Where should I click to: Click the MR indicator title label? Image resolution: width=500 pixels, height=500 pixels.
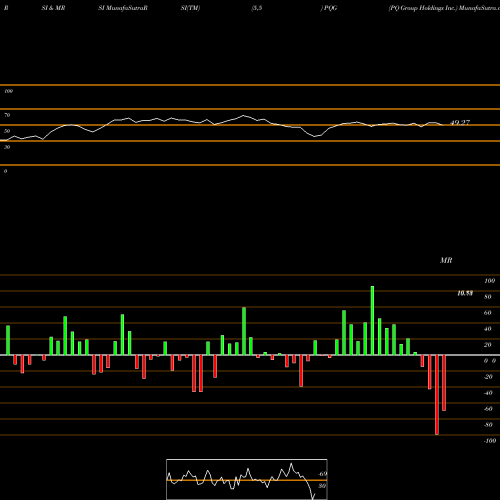pos(446,260)
